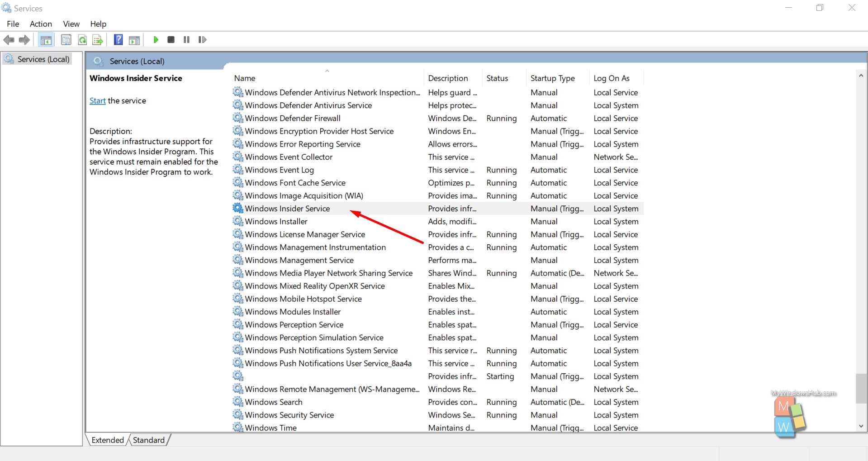The image size is (868, 461).
Task: Select Windows Push Notifications User Service_8aa4a
Action: point(437,363)
